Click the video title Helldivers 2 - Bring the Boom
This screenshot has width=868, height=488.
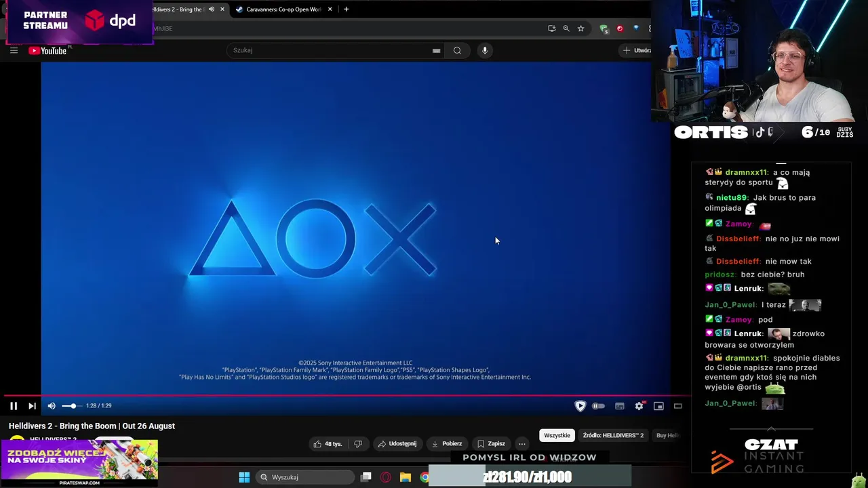pos(92,426)
